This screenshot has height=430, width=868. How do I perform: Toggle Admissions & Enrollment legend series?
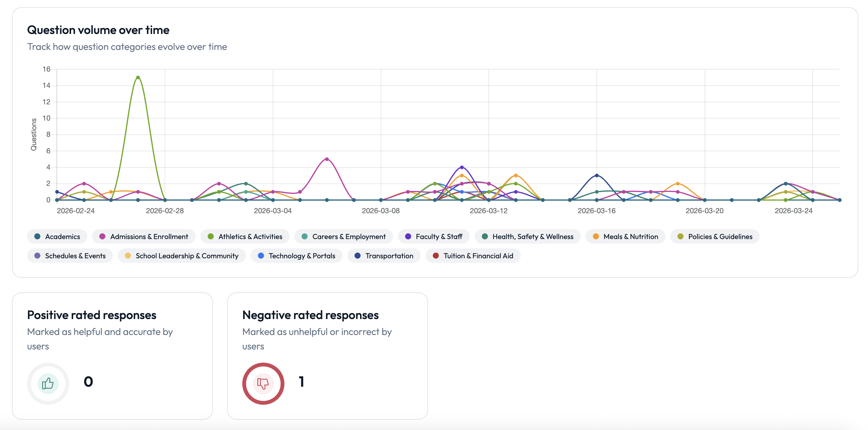click(x=144, y=236)
